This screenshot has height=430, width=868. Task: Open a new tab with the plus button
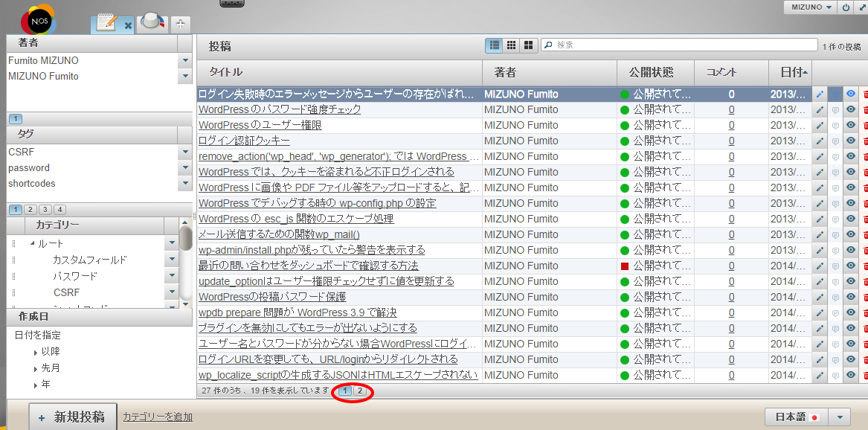pyautogui.click(x=181, y=25)
